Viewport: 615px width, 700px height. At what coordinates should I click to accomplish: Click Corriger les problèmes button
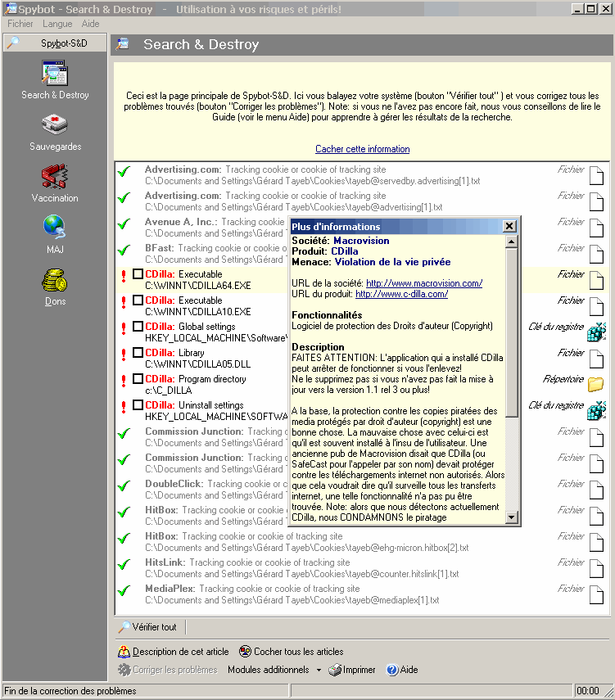pyautogui.click(x=168, y=670)
